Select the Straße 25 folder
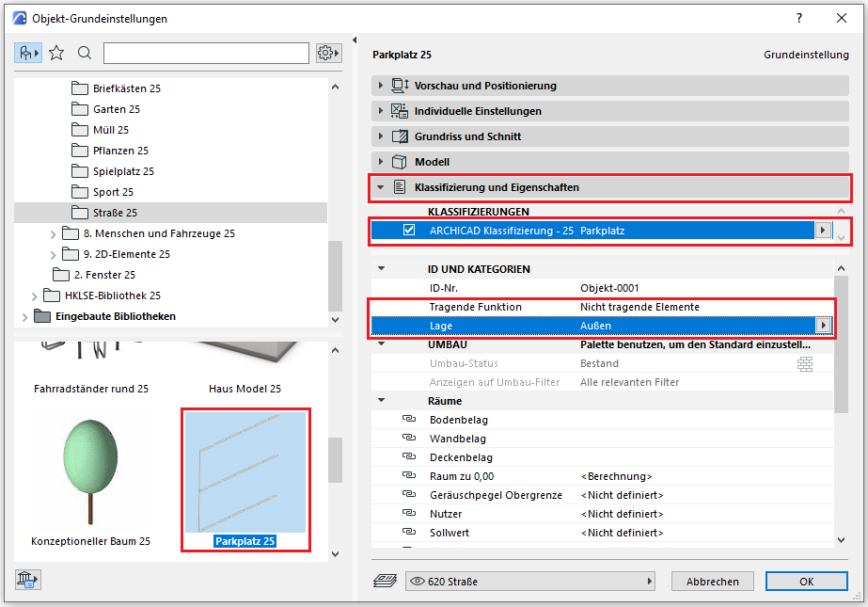Viewport: 868px width, 607px height. point(115,213)
